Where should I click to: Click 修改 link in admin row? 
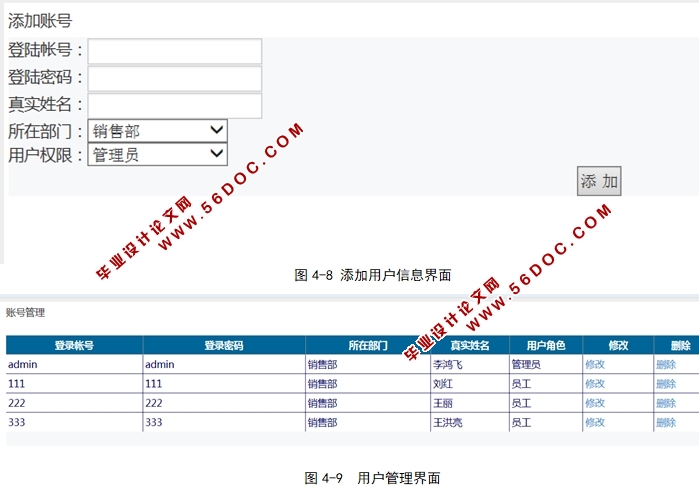point(595,365)
